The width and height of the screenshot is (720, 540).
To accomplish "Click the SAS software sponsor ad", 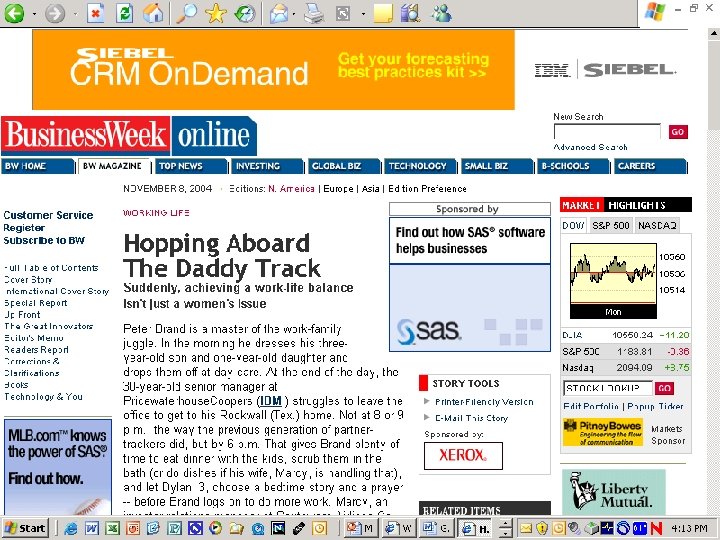I will coord(470,284).
